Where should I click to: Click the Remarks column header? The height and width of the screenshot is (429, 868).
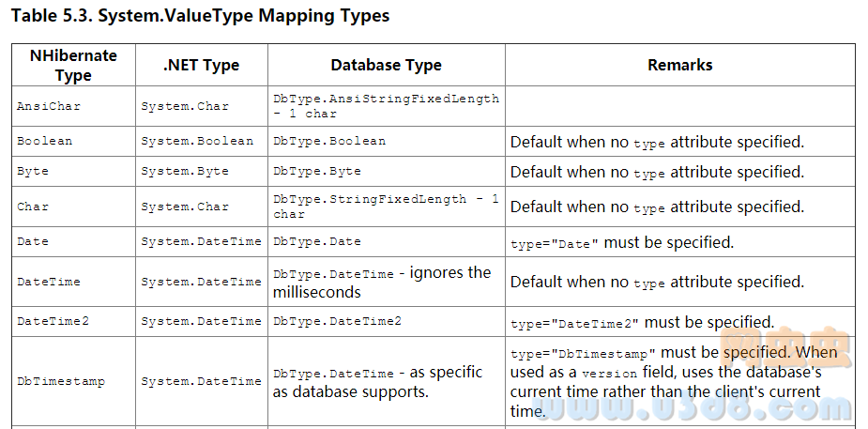(x=680, y=66)
